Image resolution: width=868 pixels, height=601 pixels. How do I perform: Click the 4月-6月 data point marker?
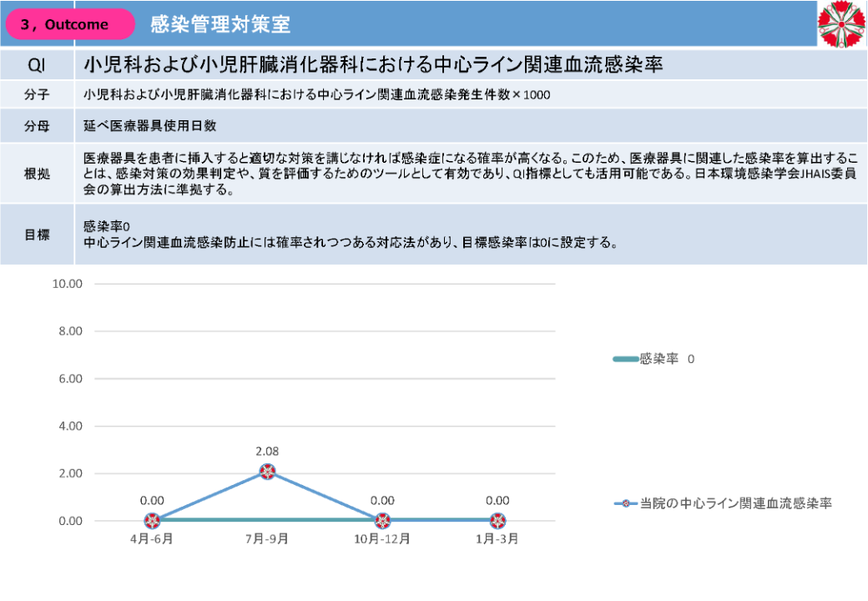point(152,521)
